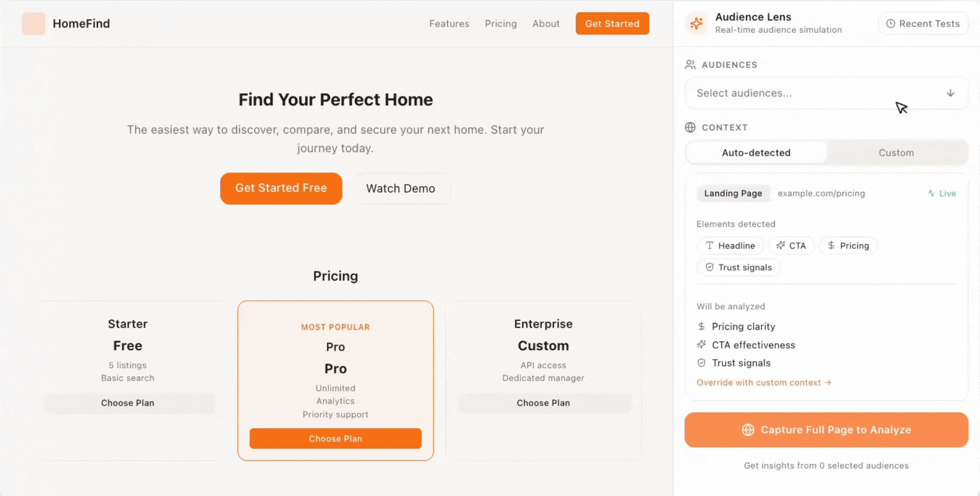Select the Pricing dollar element chip

848,246
